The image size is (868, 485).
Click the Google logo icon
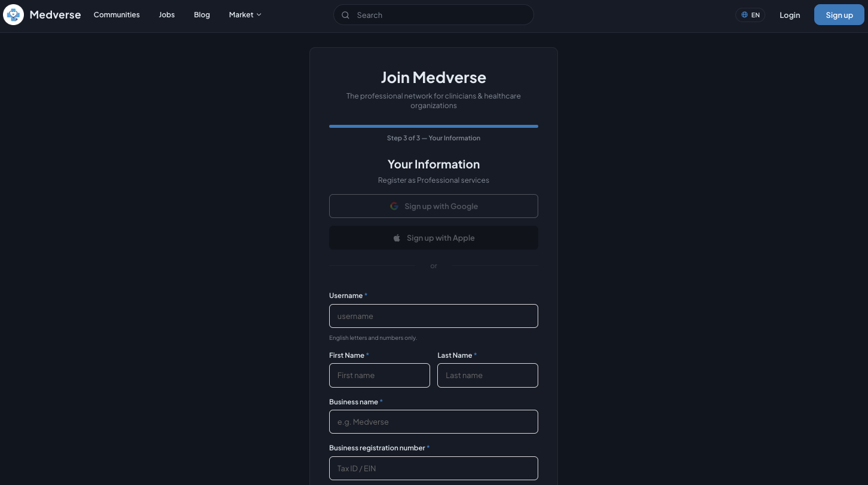click(x=394, y=206)
